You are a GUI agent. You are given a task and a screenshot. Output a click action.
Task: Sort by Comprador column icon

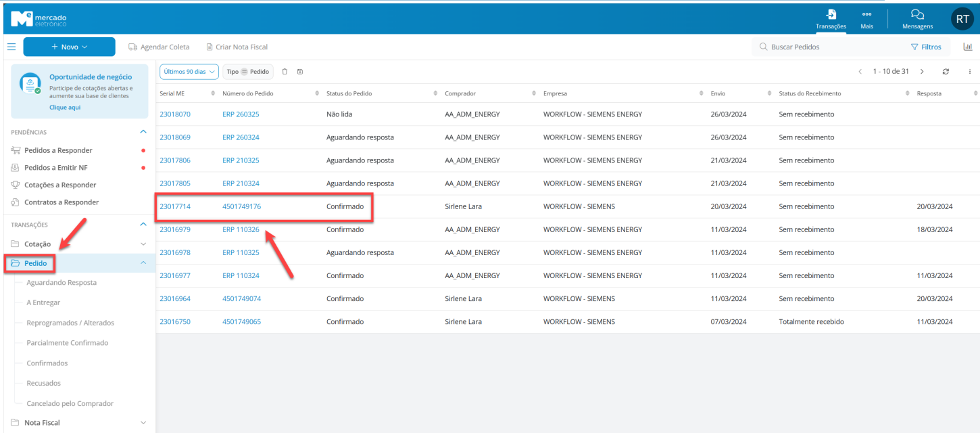click(534, 93)
